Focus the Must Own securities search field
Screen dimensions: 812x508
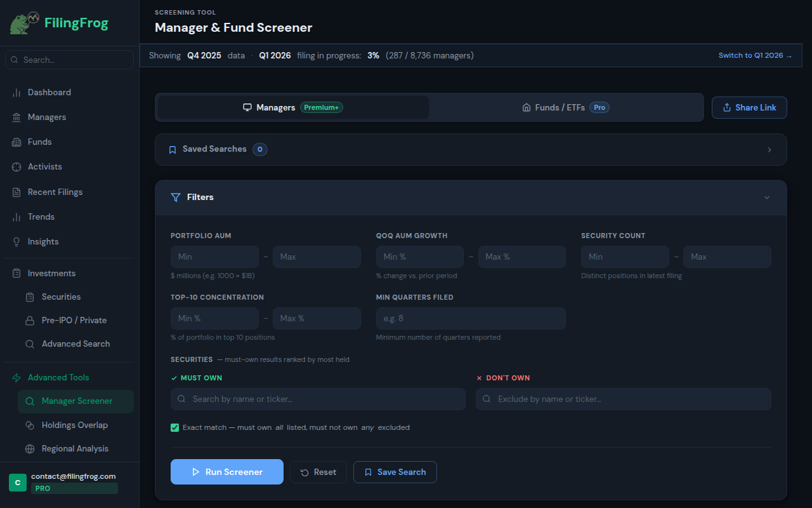point(317,399)
